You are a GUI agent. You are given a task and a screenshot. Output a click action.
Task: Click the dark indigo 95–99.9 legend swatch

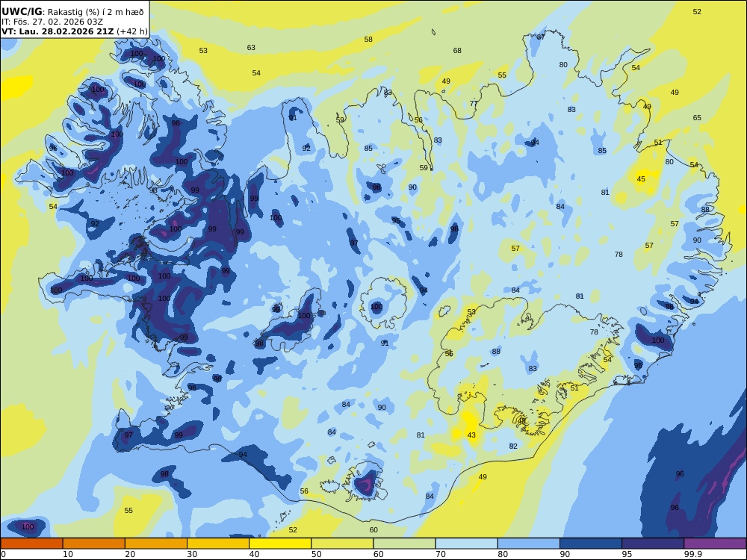[x=653, y=544]
